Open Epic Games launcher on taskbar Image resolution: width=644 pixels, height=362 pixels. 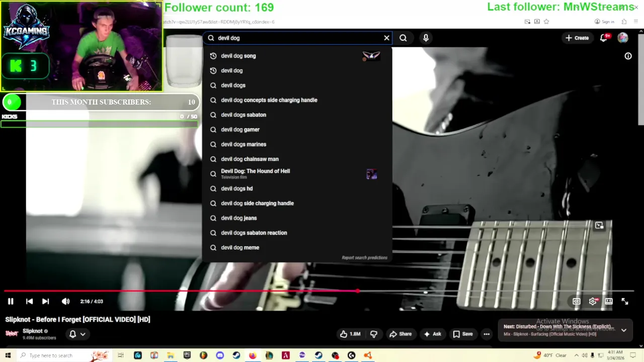point(187,355)
